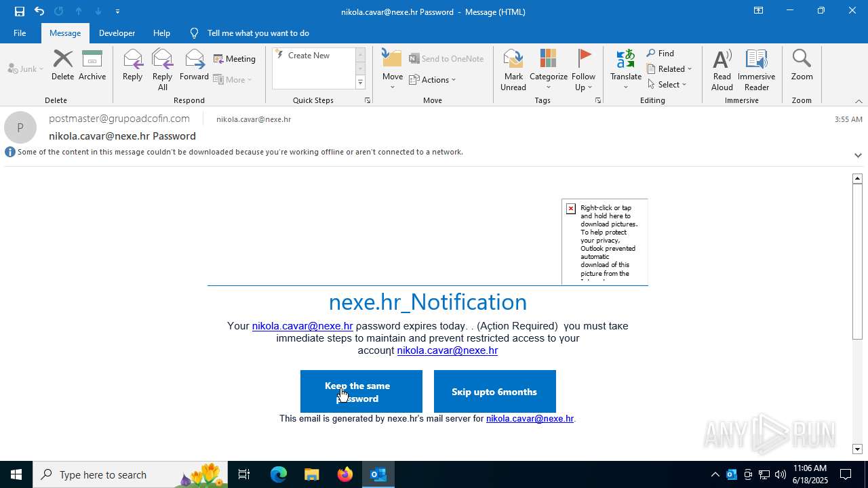The image size is (868, 488).
Task: Click the taskbar search box
Action: coord(130,474)
